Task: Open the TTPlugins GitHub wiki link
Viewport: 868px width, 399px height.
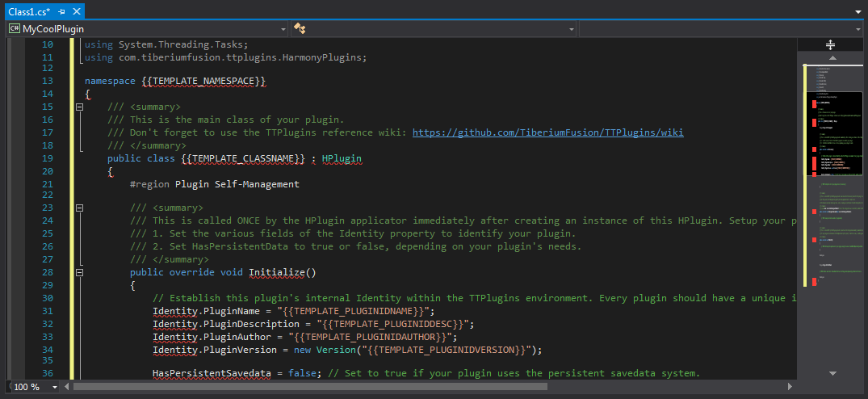Action: [547, 132]
